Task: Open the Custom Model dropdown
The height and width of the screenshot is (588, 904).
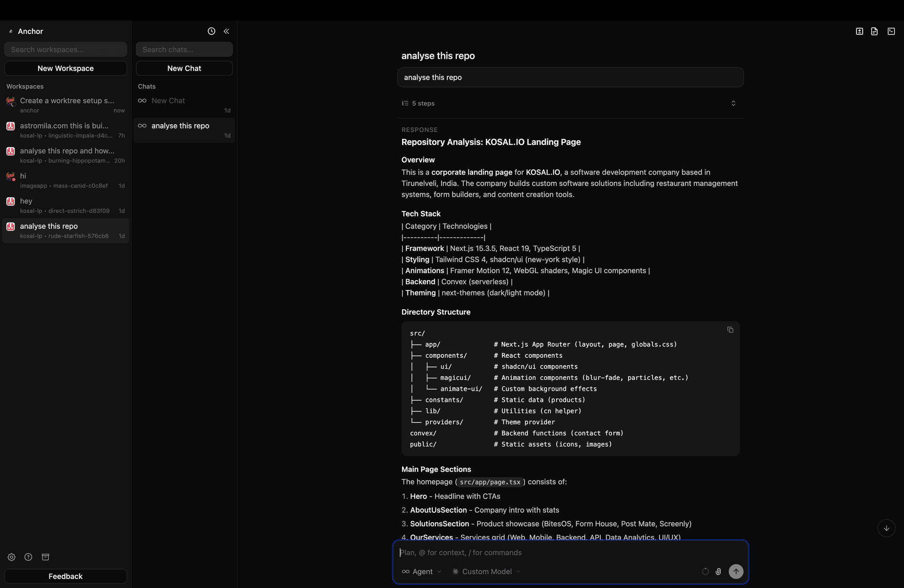Action: pos(486,572)
